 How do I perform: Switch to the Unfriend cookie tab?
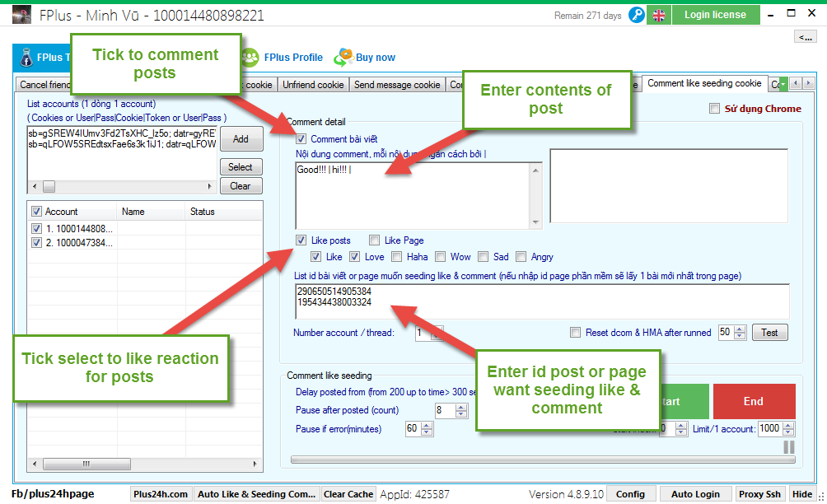coord(313,85)
